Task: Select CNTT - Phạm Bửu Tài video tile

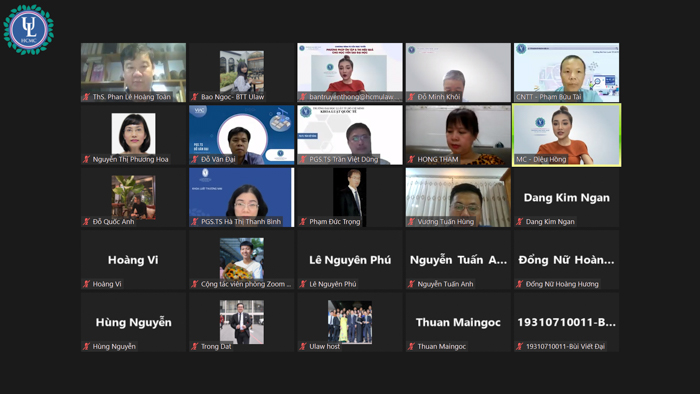Action: (566, 72)
